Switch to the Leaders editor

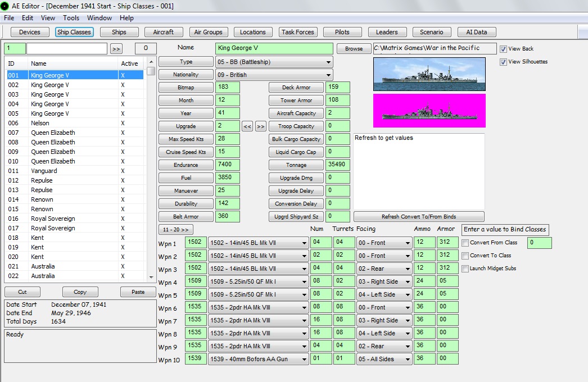tap(387, 32)
